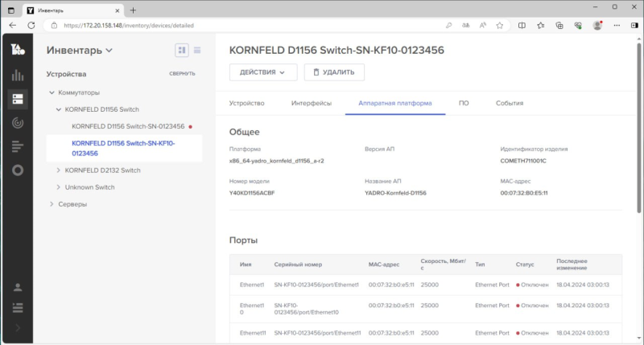Image resolution: width=644 pixels, height=345 pixels.
Task: Select KORNFELD D1156 Switch-SN-KF10-0123456 device
Action: point(123,148)
